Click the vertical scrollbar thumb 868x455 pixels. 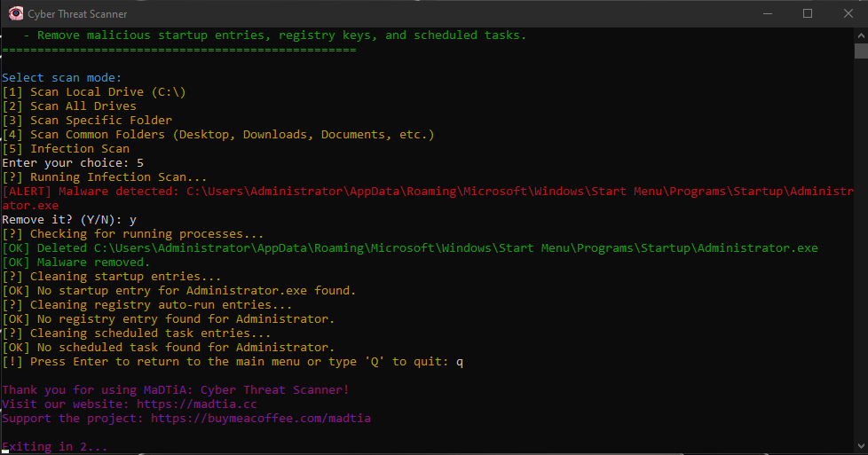pyautogui.click(x=861, y=51)
